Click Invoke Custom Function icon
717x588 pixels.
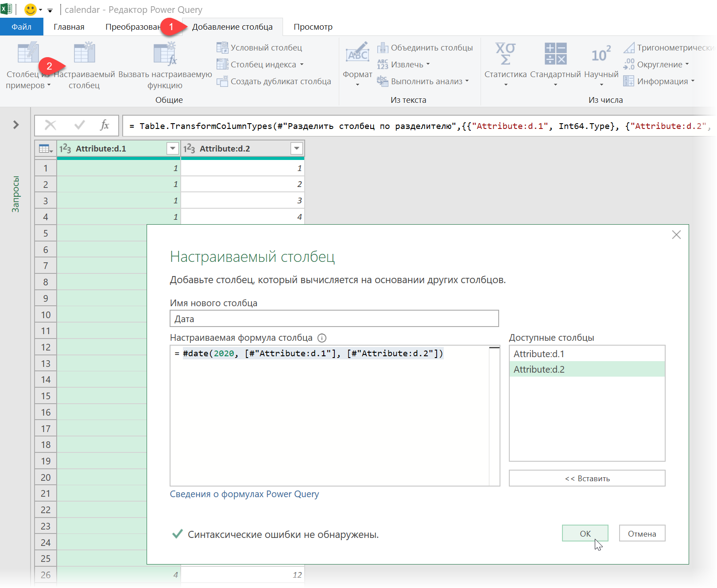tap(165, 53)
